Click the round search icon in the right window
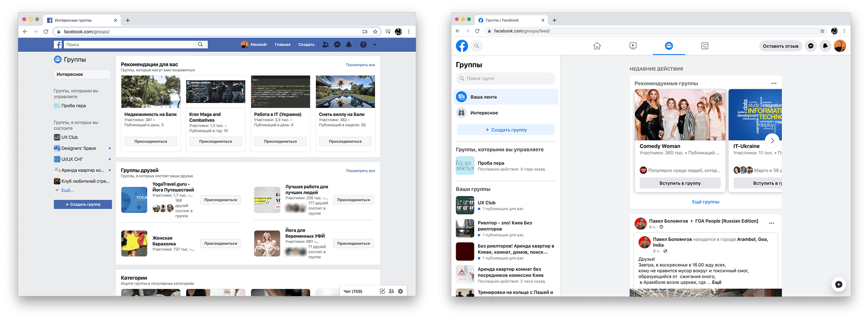The width and height of the screenshot is (868, 320). [476, 46]
